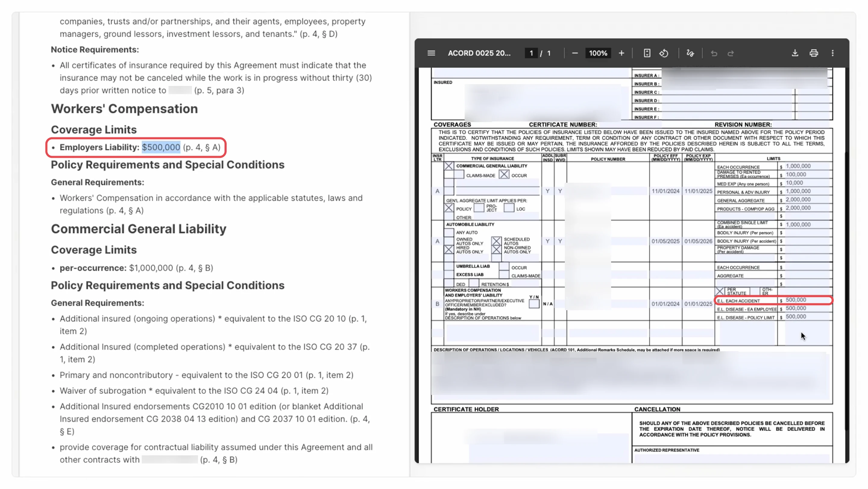The width and height of the screenshot is (868, 489).
Task: Toggle the OCCUR checkbox under general liability
Action: coord(504,174)
